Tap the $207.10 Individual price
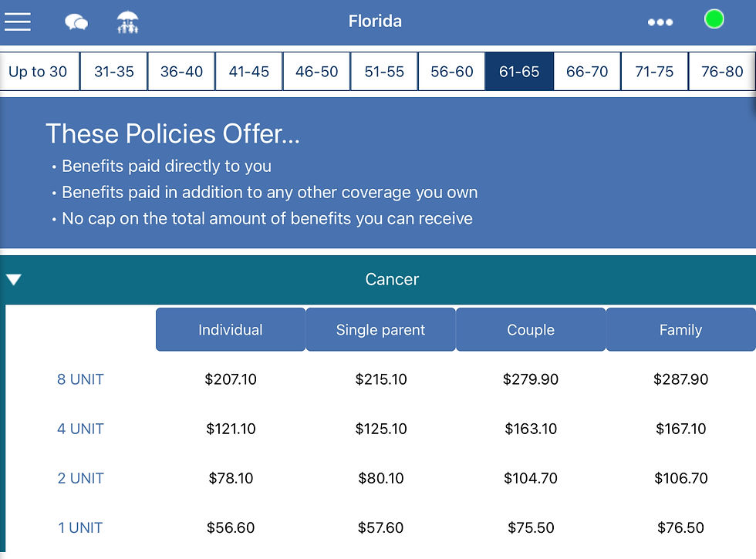 231,379
